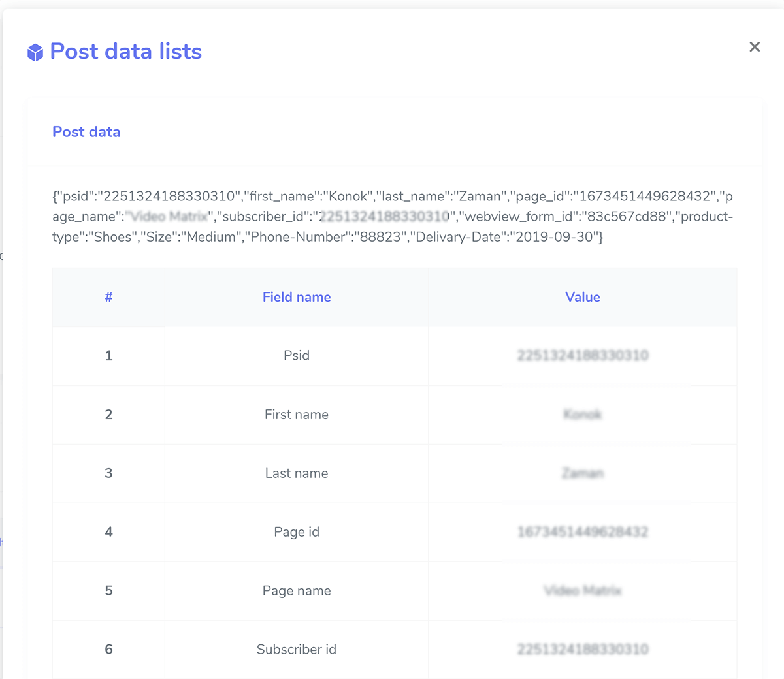Click the cube icon beside Post data lists

(35, 52)
